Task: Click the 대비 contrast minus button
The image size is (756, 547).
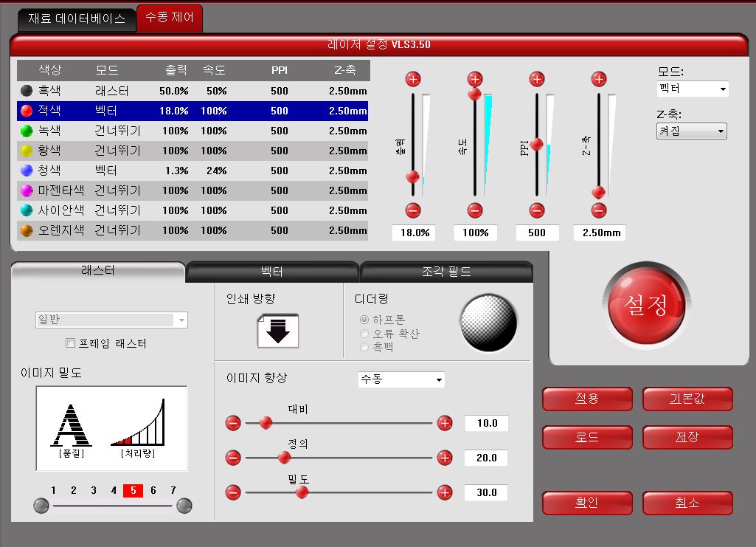Action: tap(233, 423)
